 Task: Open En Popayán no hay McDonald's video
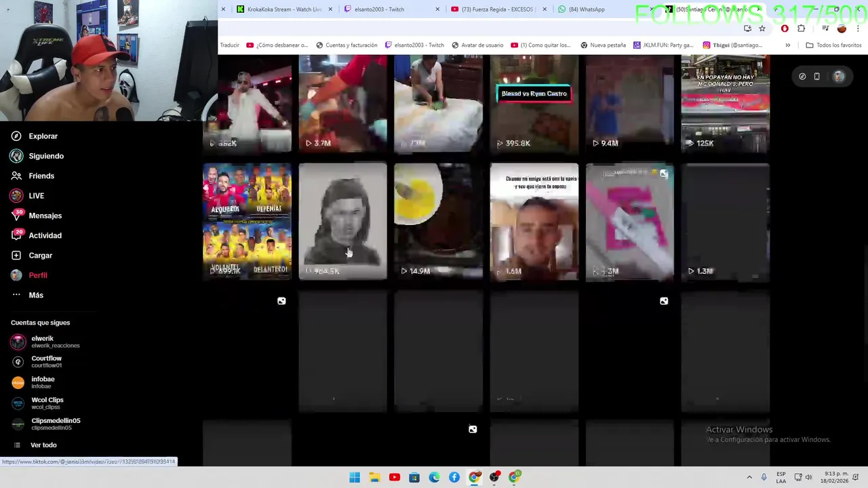click(726, 104)
